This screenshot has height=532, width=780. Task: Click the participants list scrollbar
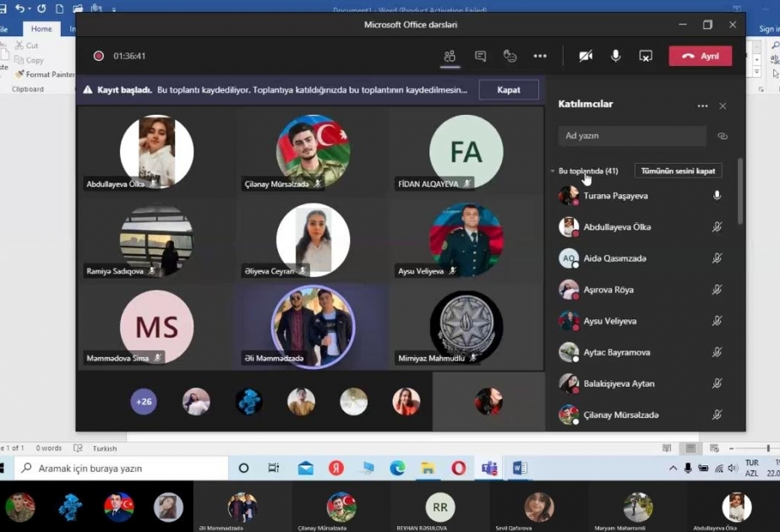[739, 192]
